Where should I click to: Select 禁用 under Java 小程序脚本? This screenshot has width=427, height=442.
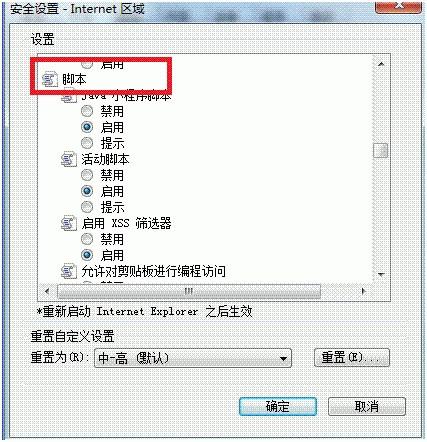87,111
